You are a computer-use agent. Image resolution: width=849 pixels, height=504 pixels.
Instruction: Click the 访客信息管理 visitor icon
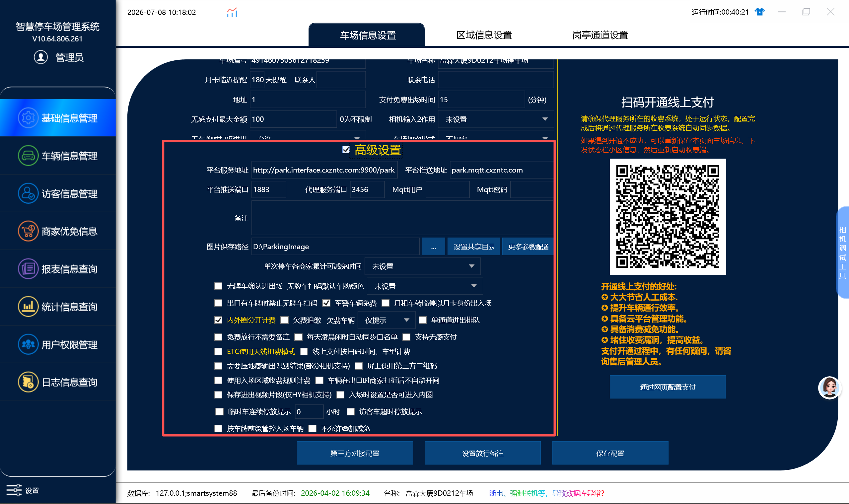point(28,193)
